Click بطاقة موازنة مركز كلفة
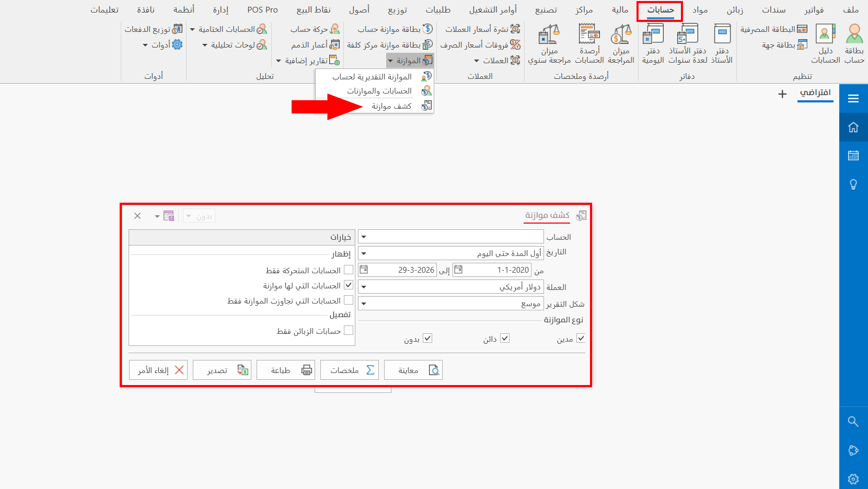Image resolution: width=868 pixels, height=489 pixels. pyautogui.click(x=390, y=45)
